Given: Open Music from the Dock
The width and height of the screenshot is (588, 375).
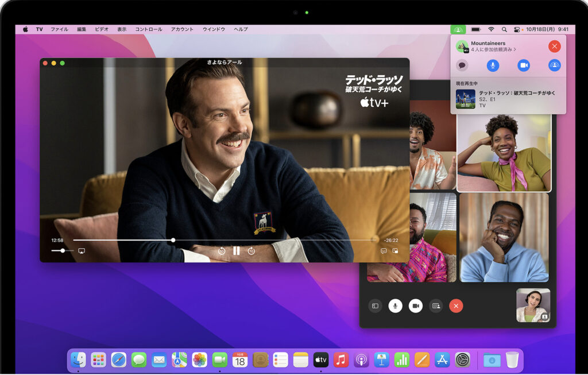Looking at the screenshot, I should point(341,360).
